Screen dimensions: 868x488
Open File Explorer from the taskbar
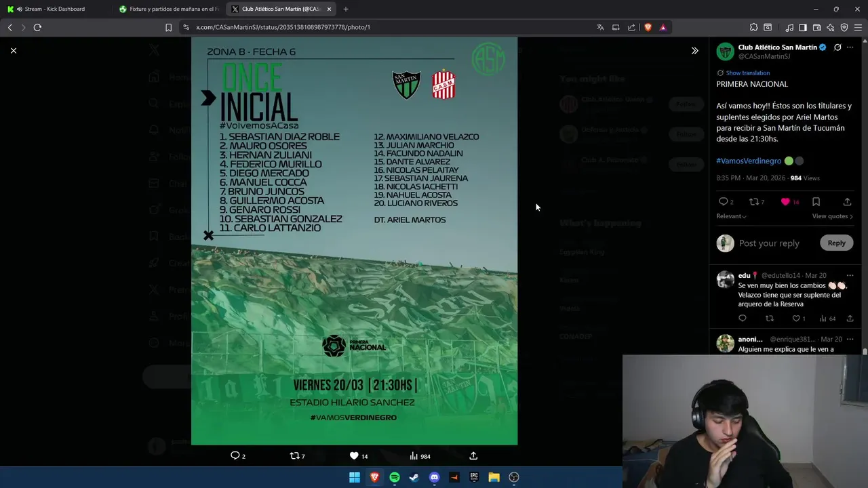pyautogui.click(x=494, y=477)
